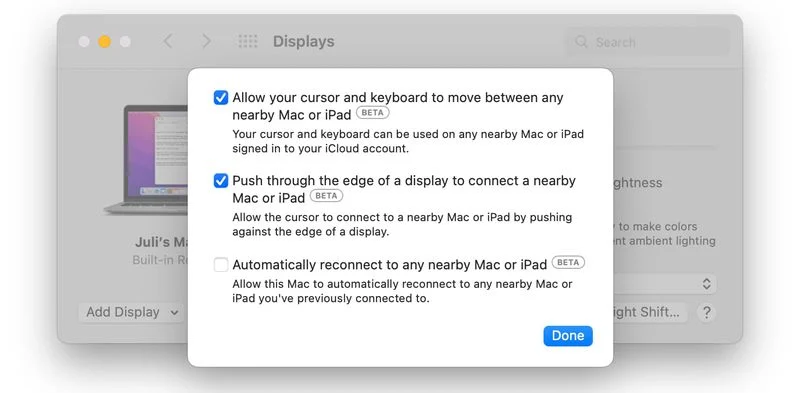Click the first BETA badge
The height and width of the screenshot is (393, 800).
pyautogui.click(x=372, y=113)
